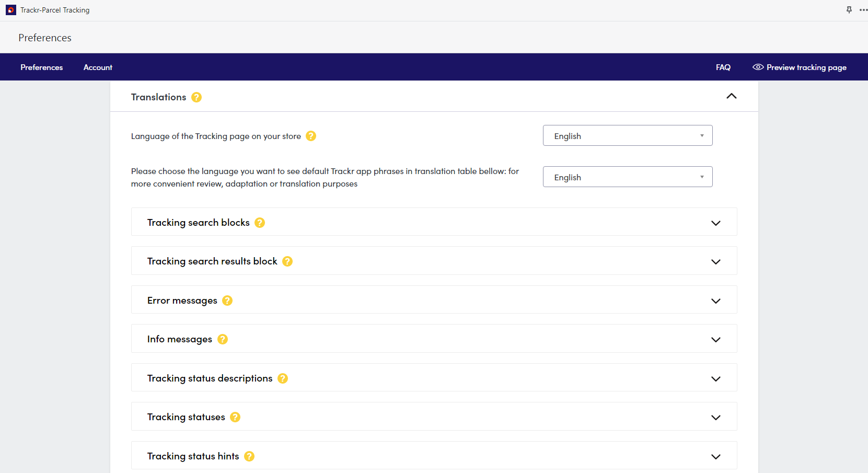The width and height of the screenshot is (868, 473).
Task: Expand the Tracking statuses chevron
Action: tap(716, 418)
